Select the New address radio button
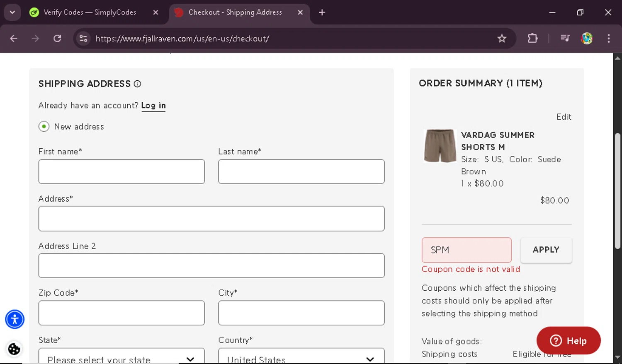 point(44,126)
